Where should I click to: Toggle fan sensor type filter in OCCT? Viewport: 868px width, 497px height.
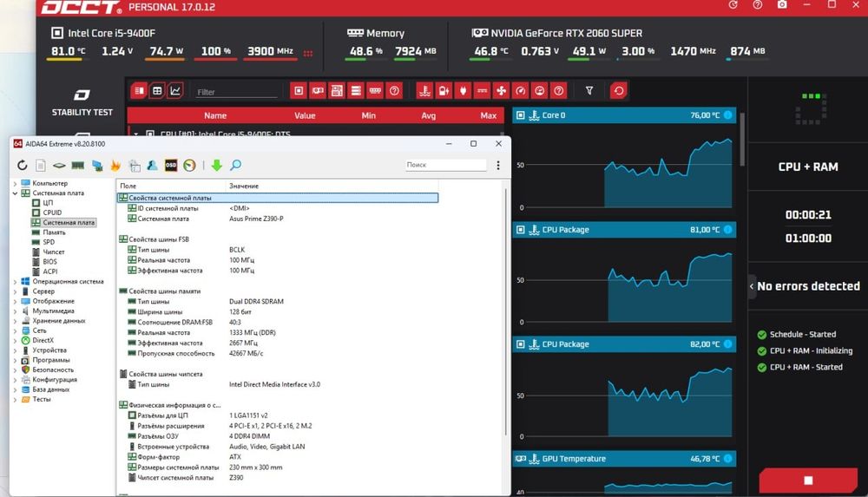coord(501,91)
